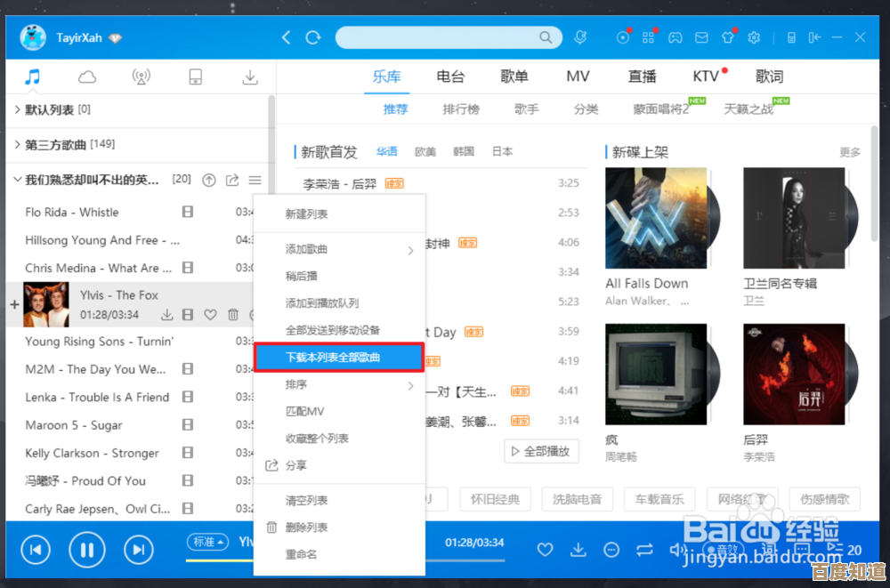This screenshot has width=890, height=588.
Task: Click the microphone voice search icon
Action: 580,37
